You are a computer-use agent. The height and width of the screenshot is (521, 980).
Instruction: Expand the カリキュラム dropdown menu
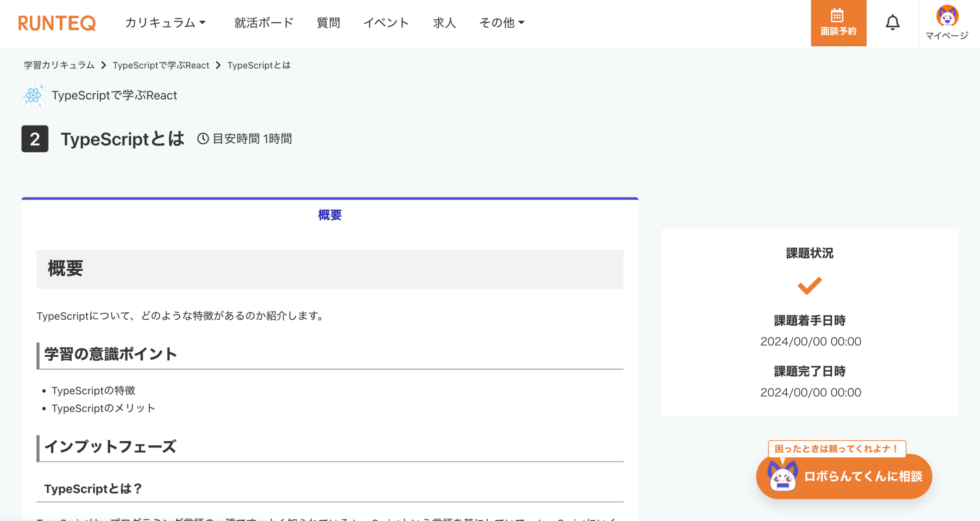pyautogui.click(x=166, y=23)
